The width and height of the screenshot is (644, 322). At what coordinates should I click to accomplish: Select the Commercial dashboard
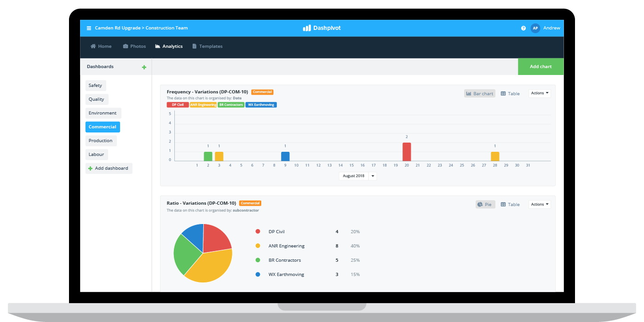tap(103, 127)
